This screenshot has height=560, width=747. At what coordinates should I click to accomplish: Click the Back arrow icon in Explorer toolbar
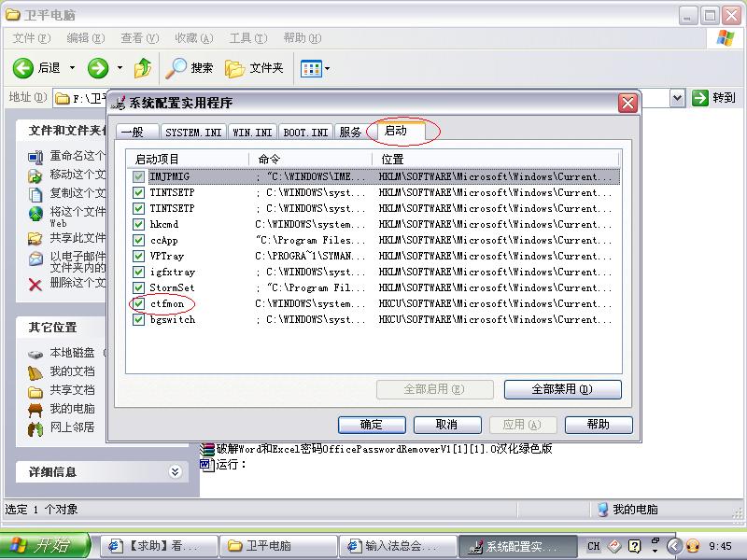pos(22,68)
